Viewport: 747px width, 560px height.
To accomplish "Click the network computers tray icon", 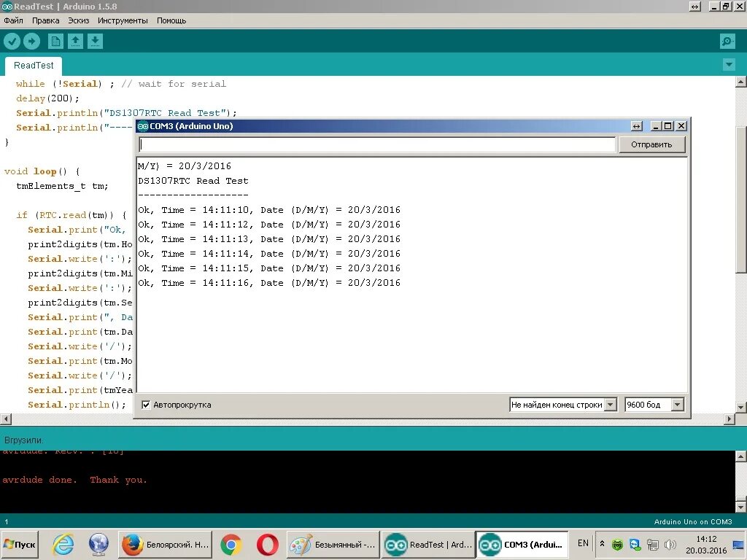I will pyautogui.click(x=652, y=544).
